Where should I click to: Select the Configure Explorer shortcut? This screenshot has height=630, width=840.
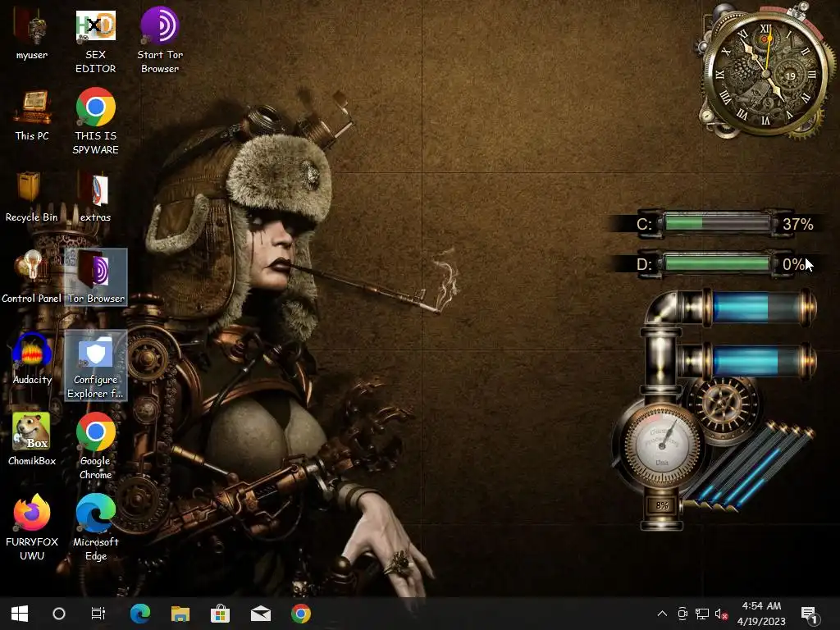point(96,365)
